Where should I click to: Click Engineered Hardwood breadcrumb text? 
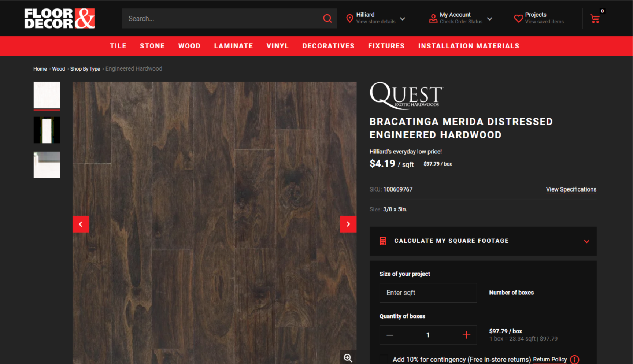point(134,69)
